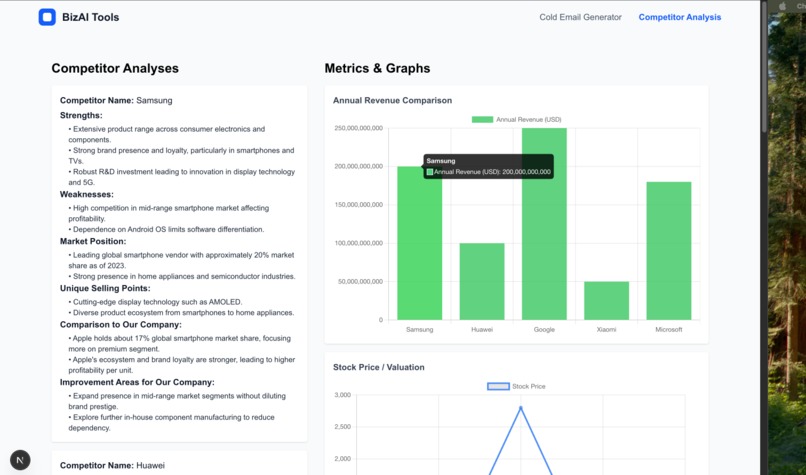This screenshot has height=475, width=806.
Task: Click the Comparison to Our Company: subheading
Action: [120, 324]
